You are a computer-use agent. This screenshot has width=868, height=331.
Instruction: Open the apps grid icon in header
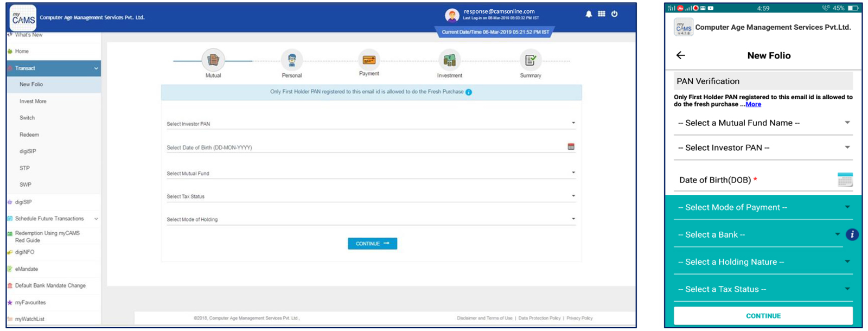[602, 14]
